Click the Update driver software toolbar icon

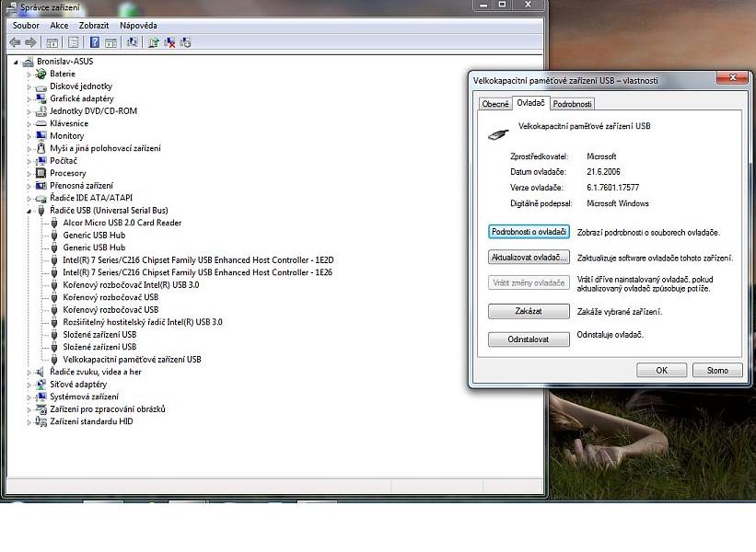tap(154, 42)
